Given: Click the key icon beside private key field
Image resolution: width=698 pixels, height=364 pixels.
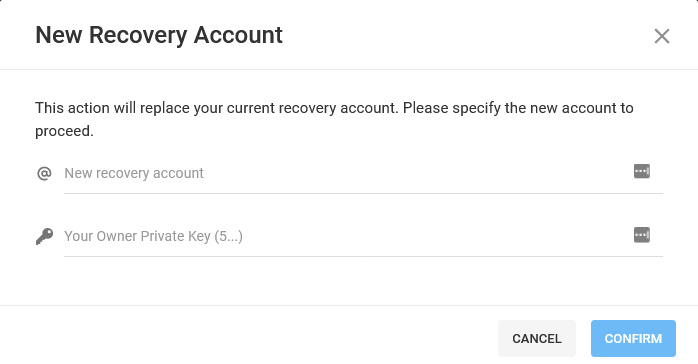Looking at the screenshot, I should click(44, 236).
